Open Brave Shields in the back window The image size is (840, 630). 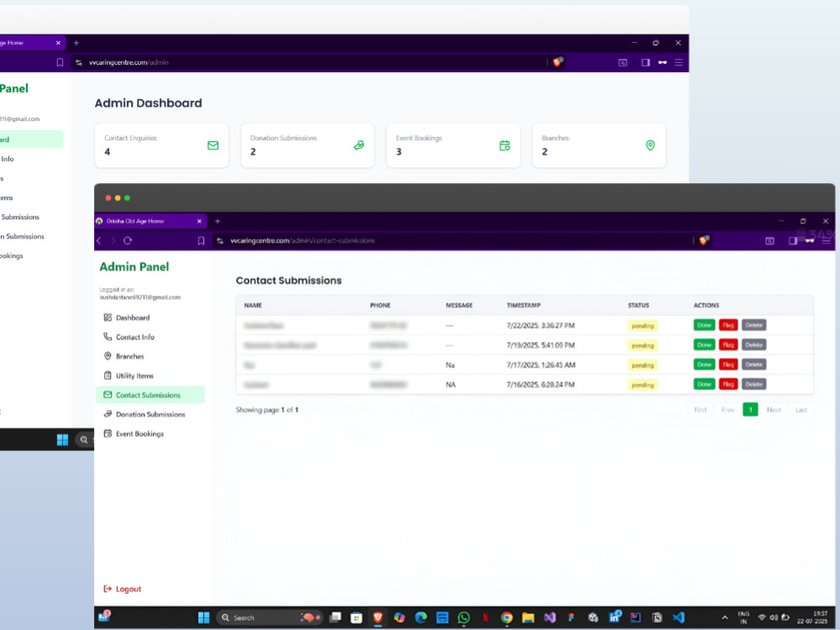[x=558, y=62]
